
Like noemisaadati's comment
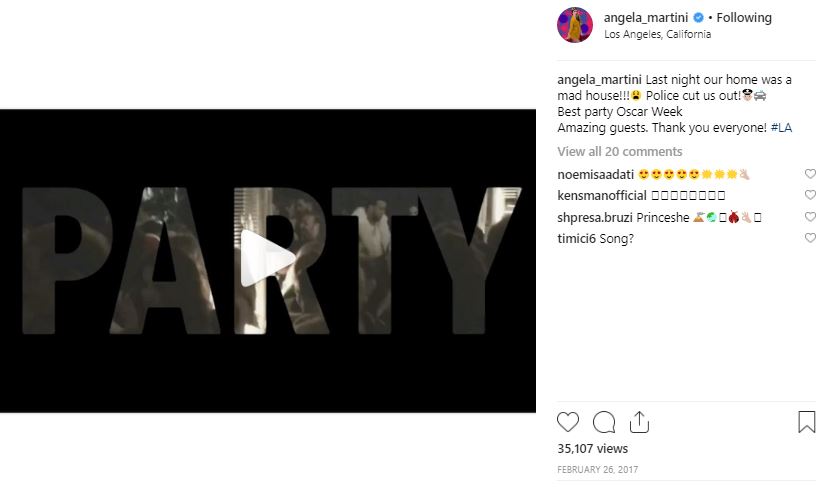pos(810,174)
